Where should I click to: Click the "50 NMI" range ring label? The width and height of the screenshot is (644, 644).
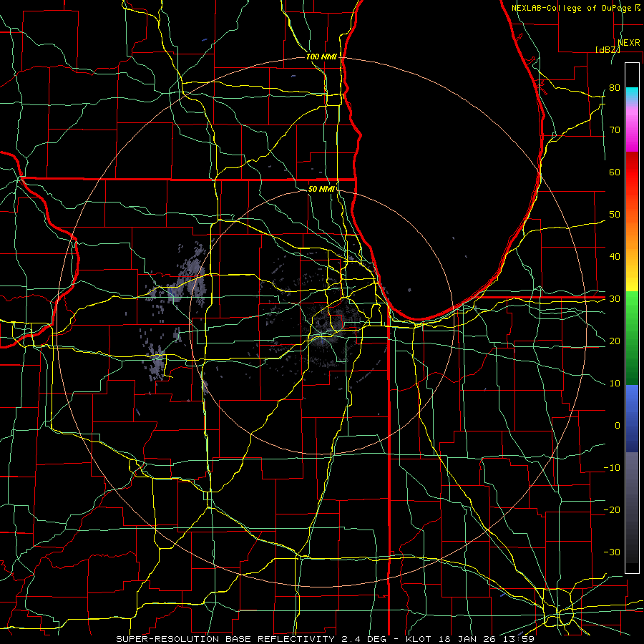pos(321,189)
